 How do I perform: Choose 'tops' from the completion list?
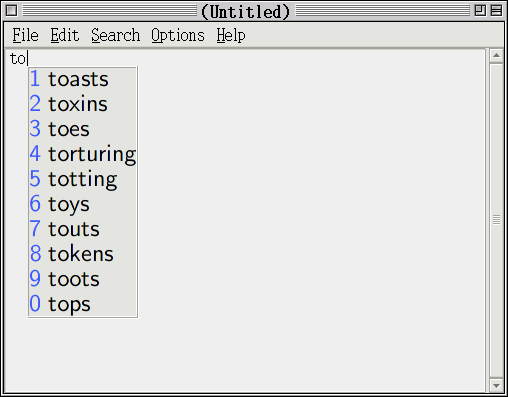click(x=83, y=304)
